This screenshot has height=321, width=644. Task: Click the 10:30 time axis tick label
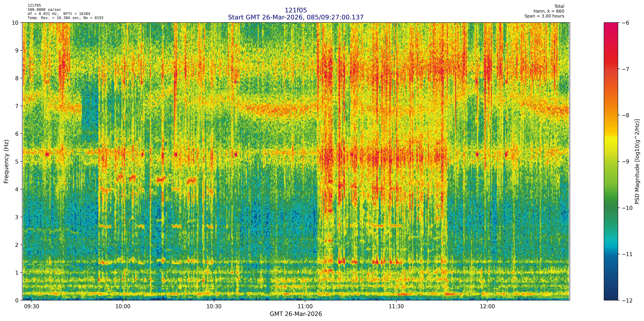[214, 307]
